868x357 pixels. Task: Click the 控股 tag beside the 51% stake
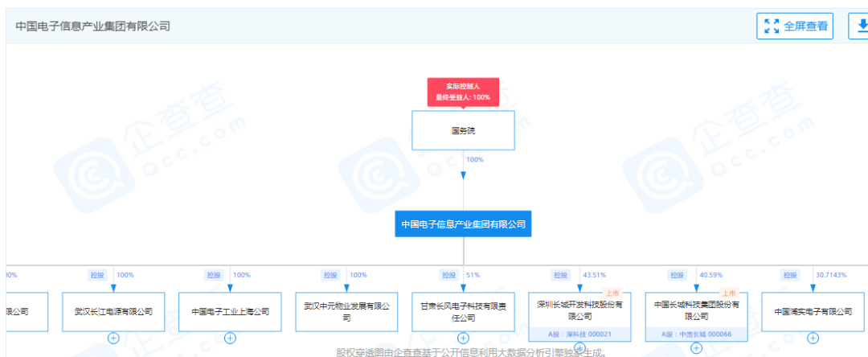(x=448, y=274)
